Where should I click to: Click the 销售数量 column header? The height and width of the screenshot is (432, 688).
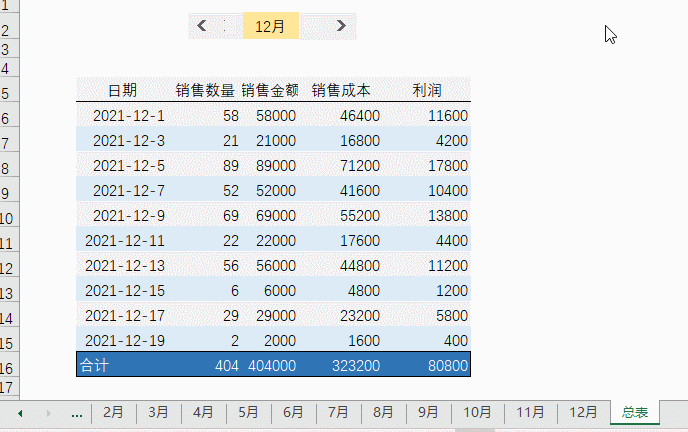click(x=205, y=90)
